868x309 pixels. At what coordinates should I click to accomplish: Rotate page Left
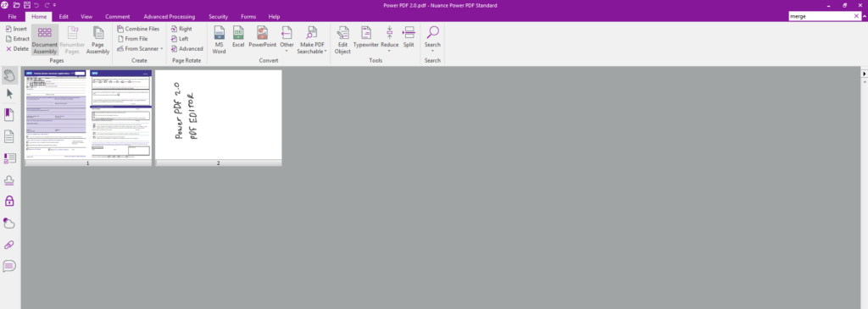pos(180,39)
